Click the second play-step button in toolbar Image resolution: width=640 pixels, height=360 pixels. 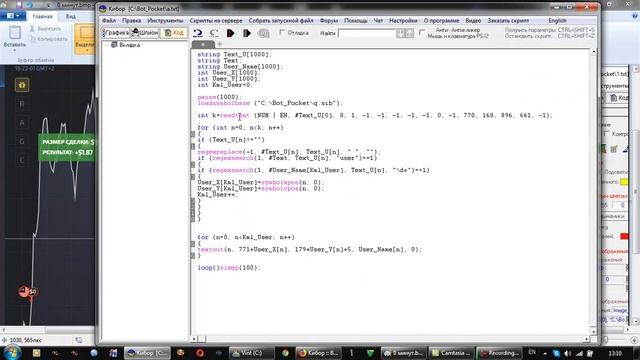247,33
